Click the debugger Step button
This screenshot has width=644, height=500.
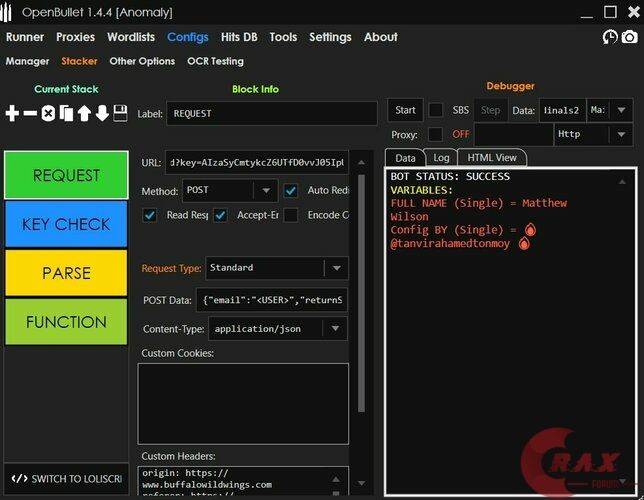490,110
